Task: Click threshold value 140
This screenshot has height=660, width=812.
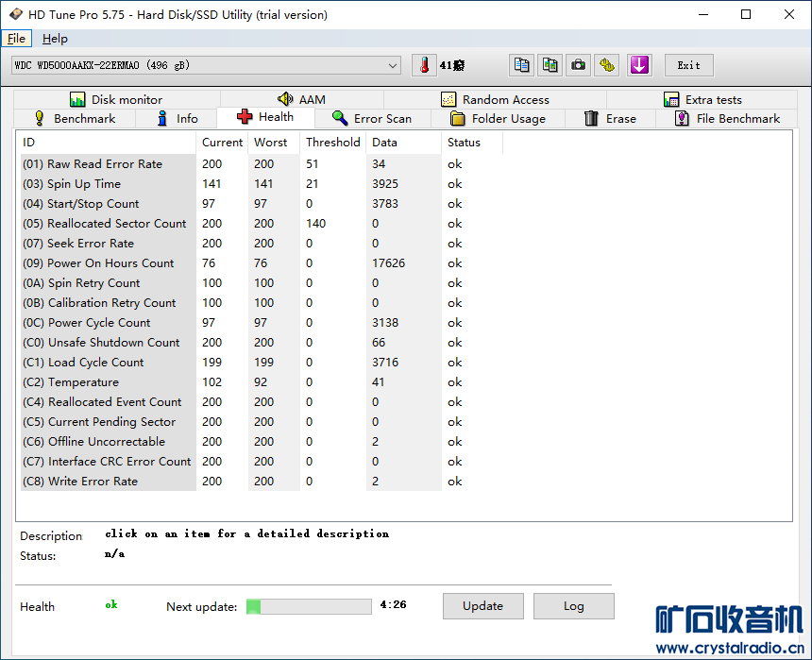Action: click(x=315, y=223)
